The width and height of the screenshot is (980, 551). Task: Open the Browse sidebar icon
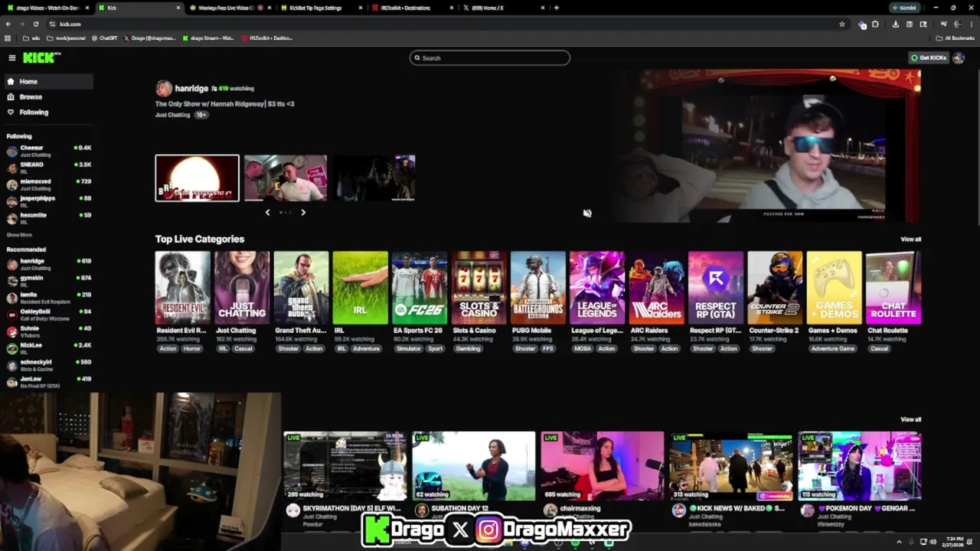11,96
